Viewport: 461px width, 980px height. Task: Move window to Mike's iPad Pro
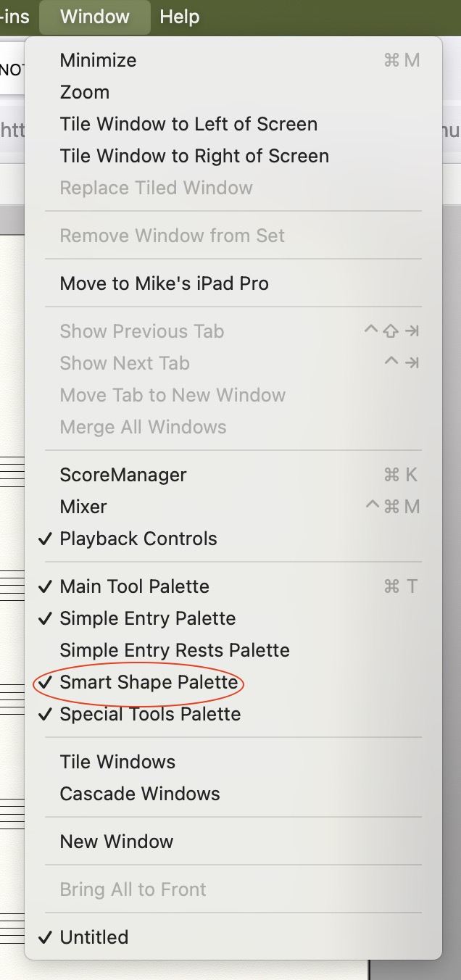164,283
